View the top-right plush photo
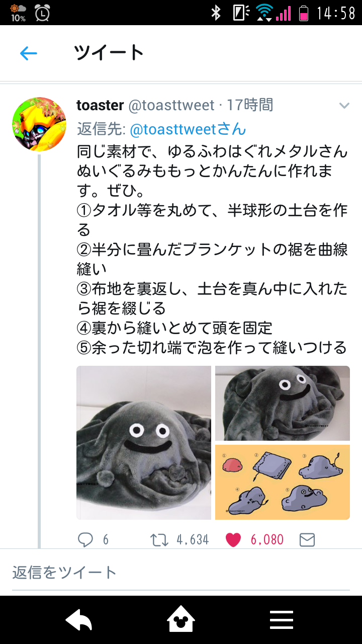The width and height of the screenshot is (362, 644). click(283, 403)
